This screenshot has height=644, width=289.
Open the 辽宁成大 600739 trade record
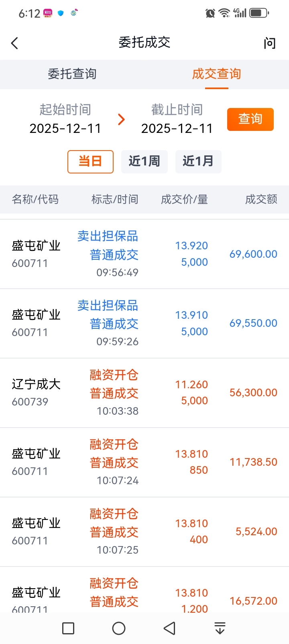[x=144, y=393]
